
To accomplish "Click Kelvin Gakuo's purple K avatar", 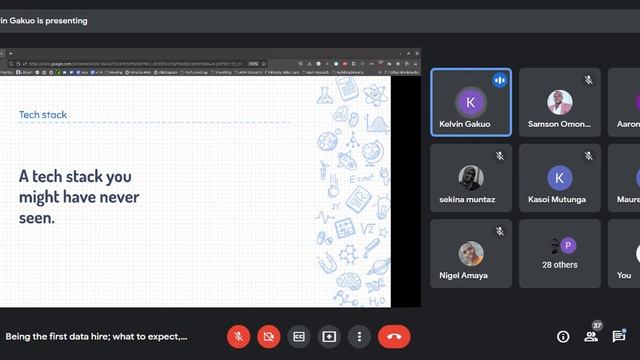I will point(471,102).
